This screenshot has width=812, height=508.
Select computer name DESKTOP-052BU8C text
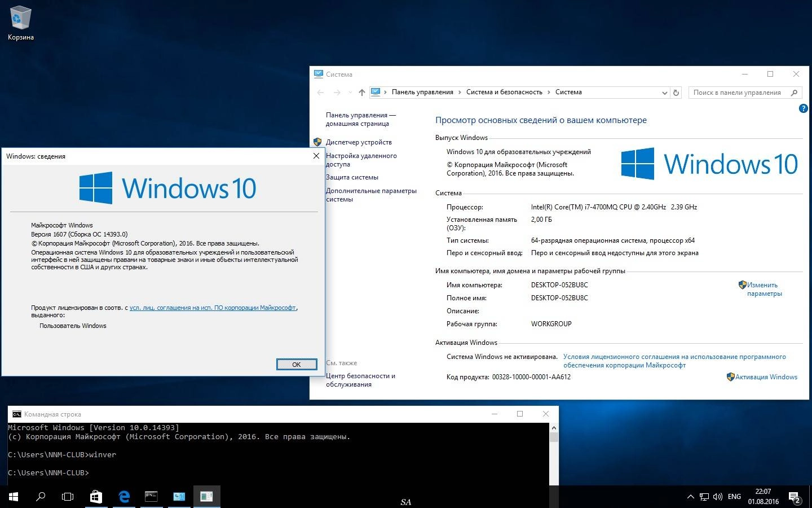559,285
